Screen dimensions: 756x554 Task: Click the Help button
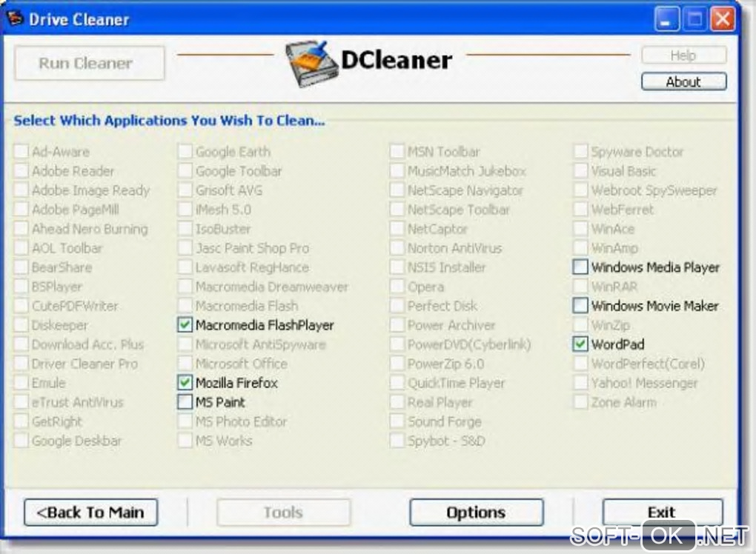pyautogui.click(x=683, y=55)
